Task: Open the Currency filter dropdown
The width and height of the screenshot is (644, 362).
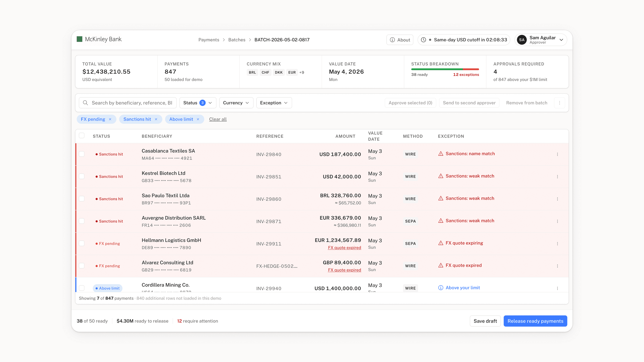Action: (x=236, y=103)
